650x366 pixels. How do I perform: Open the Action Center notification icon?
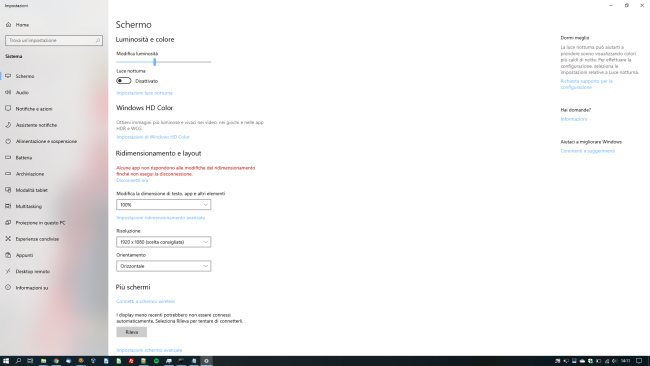639,361
